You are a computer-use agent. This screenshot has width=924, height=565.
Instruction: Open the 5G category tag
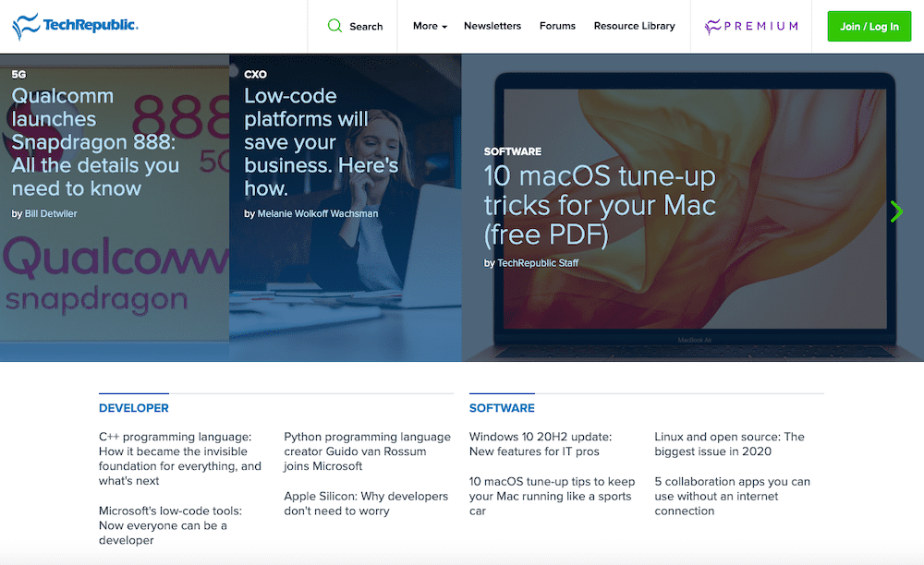(x=18, y=74)
